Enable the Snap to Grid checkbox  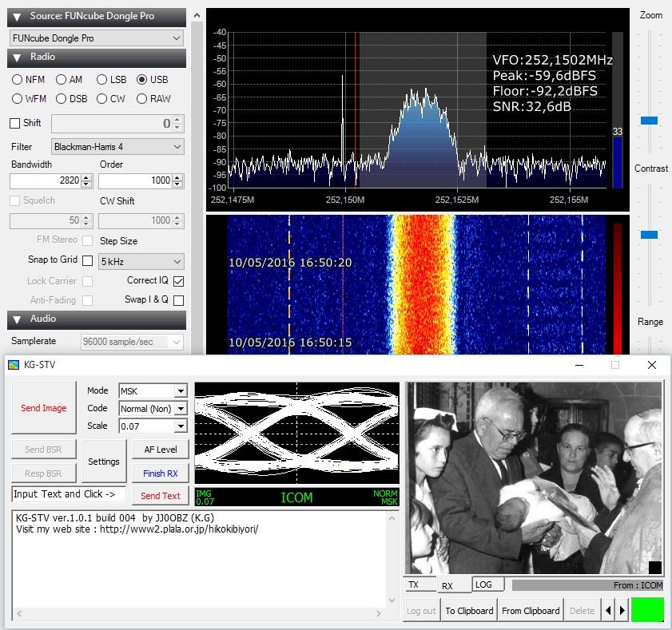[88, 260]
